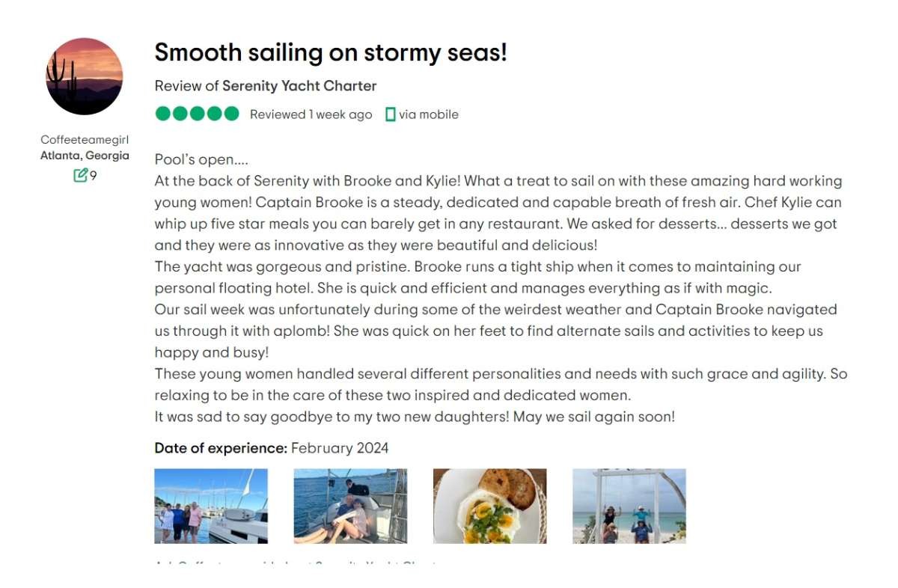This screenshot has height=588, width=898.
Task: Click the Atlanta, Georgia location text
Action: click(x=85, y=156)
